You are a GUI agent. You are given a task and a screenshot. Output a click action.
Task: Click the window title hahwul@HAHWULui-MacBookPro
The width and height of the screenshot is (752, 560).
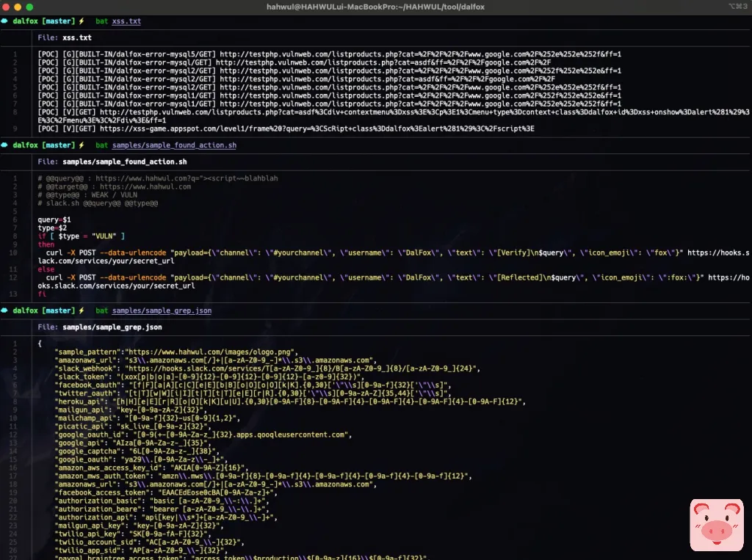[x=375, y=7]
